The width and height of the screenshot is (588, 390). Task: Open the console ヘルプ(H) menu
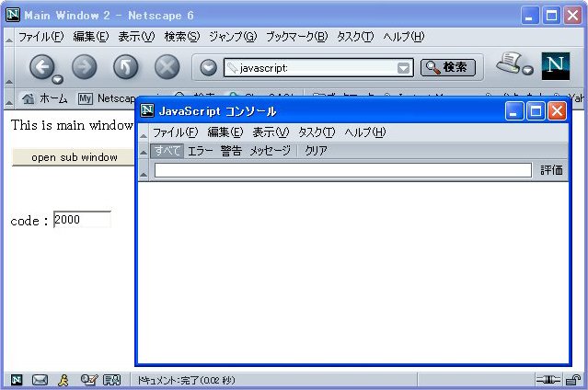point(365,132)
